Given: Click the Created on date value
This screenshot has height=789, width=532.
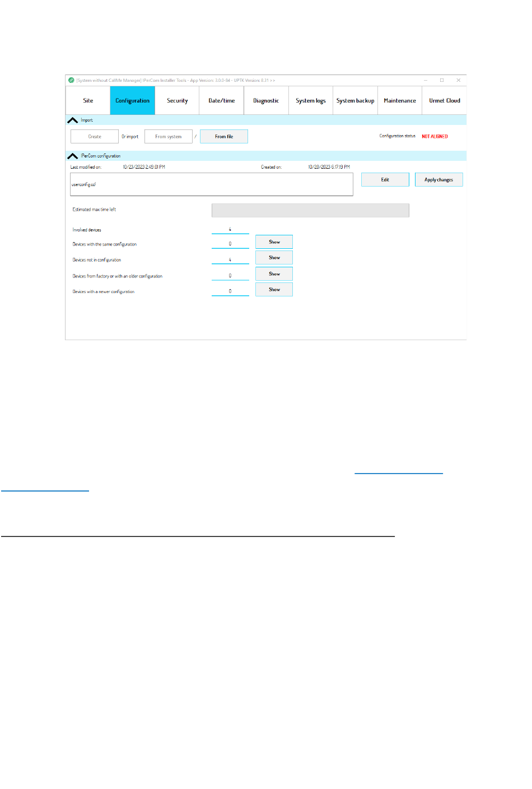Looking at the screenshot, I should [x=329, y=167].
